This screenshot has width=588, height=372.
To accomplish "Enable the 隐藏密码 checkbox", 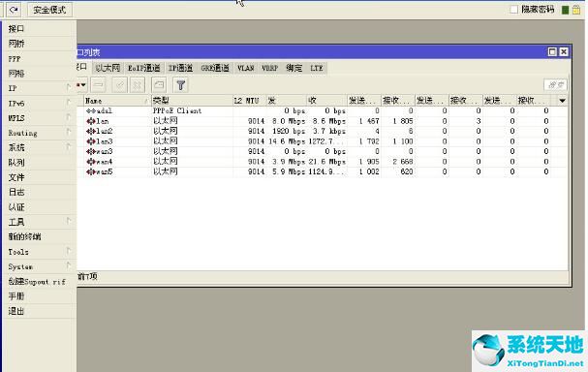I will pyautogui.click(x=514, y=9).
